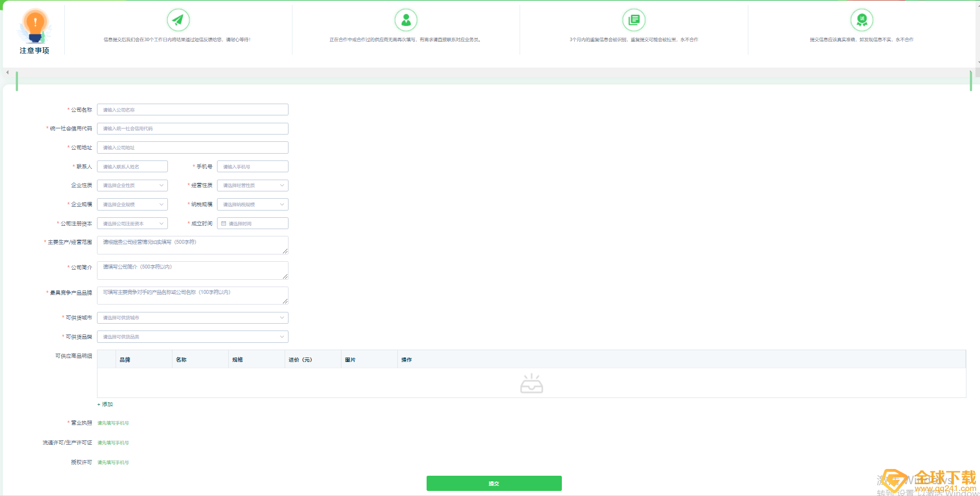Click the green person icon at top
Viewport: 980px width, 496px height.
[406, 20]
